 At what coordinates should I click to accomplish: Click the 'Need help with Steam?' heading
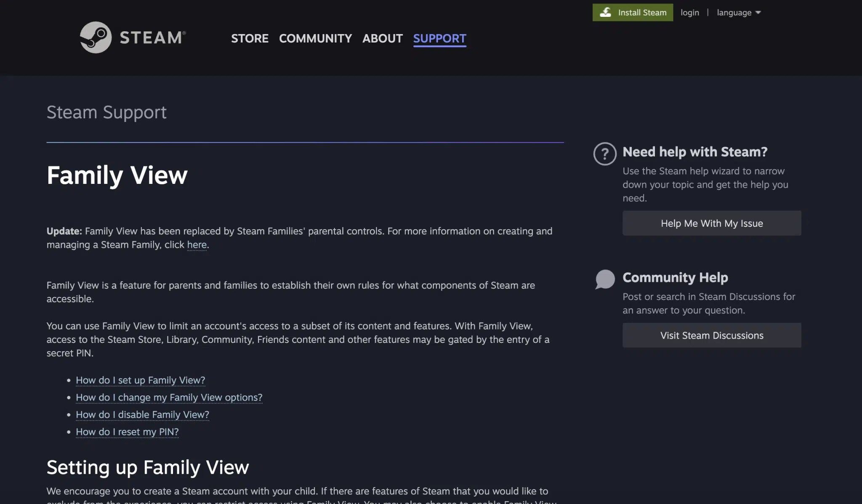click(x=695, y=152)
